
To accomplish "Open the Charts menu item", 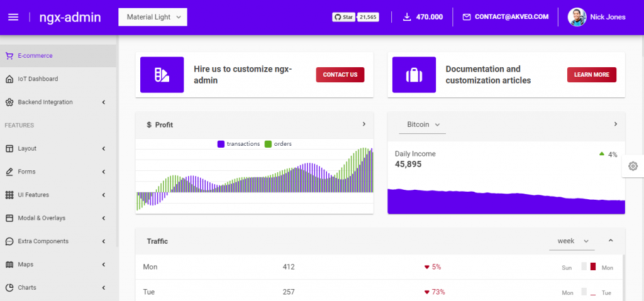I will coord(58,288).
